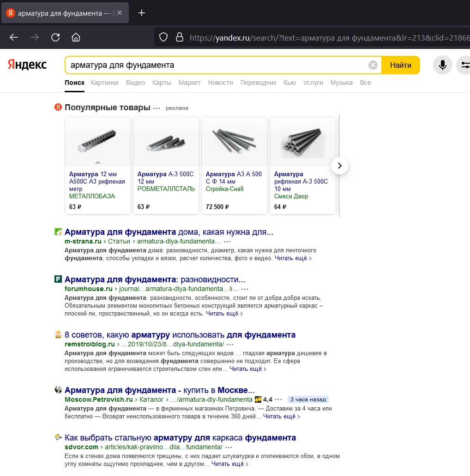
Task: Open the Карты tab
Action: (162, 83)
